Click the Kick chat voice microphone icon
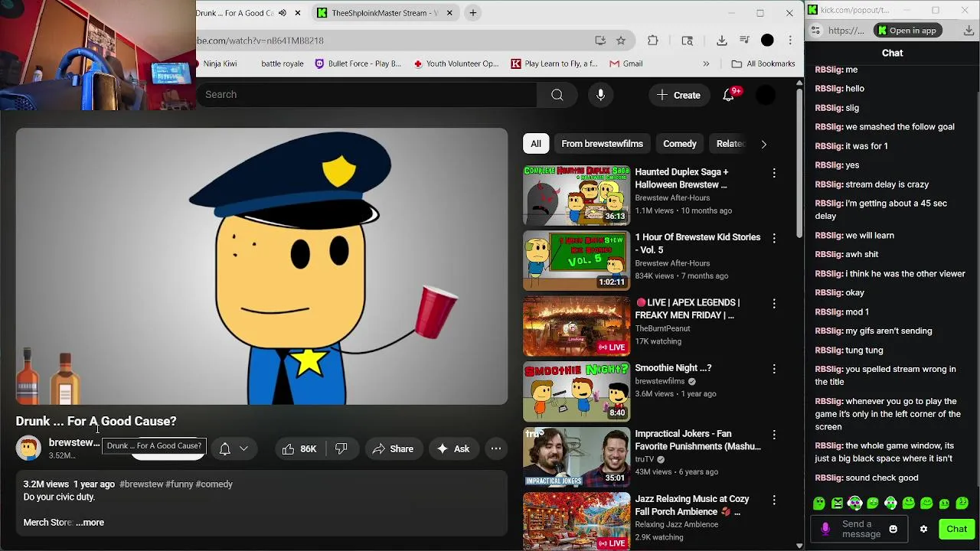The width and height of the screenshot is (980, 551). tap(825, 529)
